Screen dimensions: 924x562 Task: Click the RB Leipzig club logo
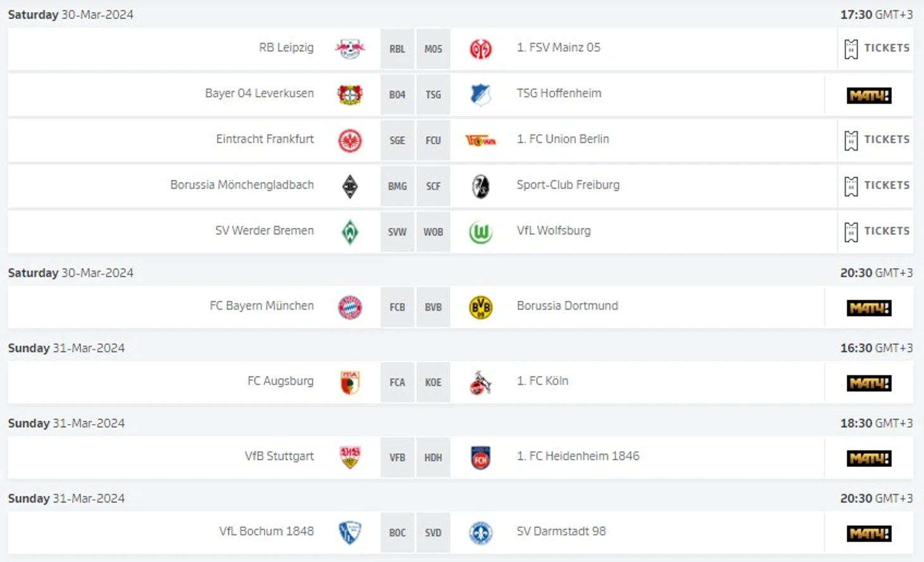[350, 49]
